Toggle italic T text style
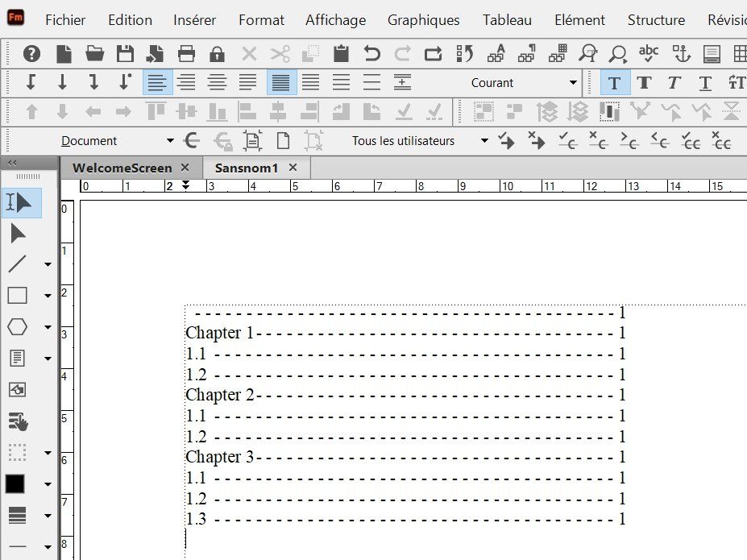 [674, 83]
